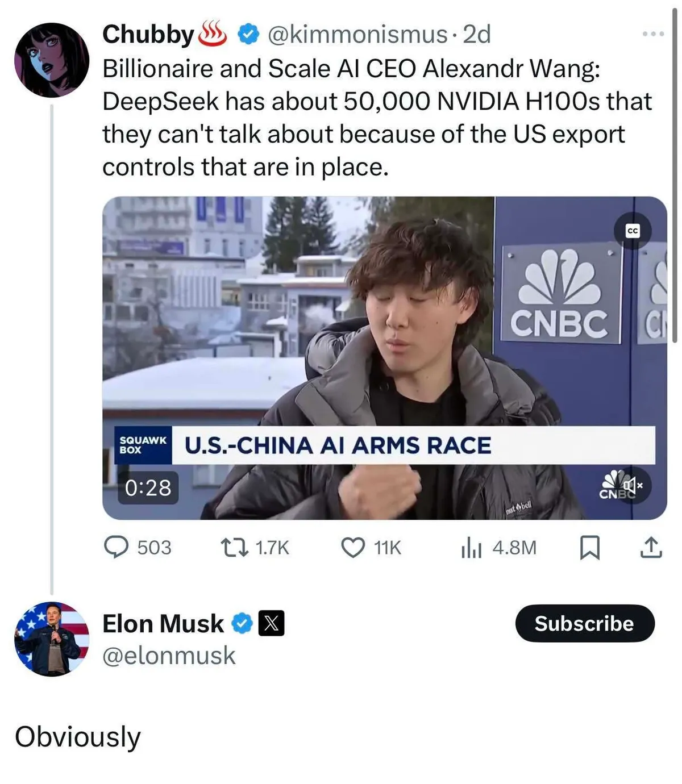Open the @elonmusk handle link
The height and width of the screenshot is (784, 682).
(x=168, y=655)
